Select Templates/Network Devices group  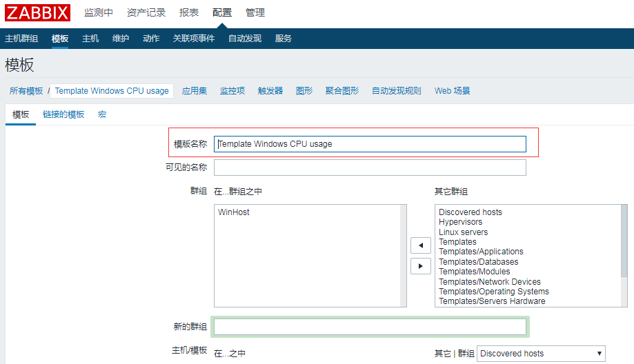pos(490,281)
